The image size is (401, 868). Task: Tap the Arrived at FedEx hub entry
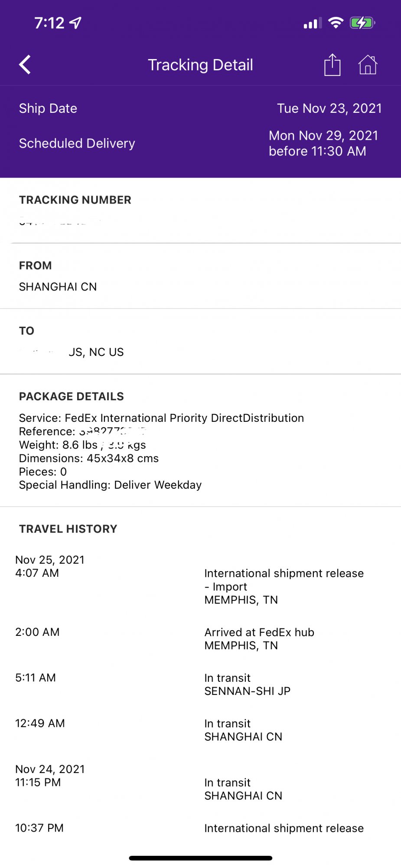pyautogui.click(x=259, y=638)
